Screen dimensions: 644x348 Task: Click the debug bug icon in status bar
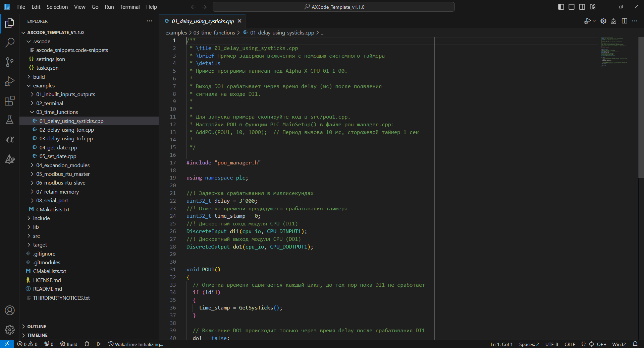point(87,344)
